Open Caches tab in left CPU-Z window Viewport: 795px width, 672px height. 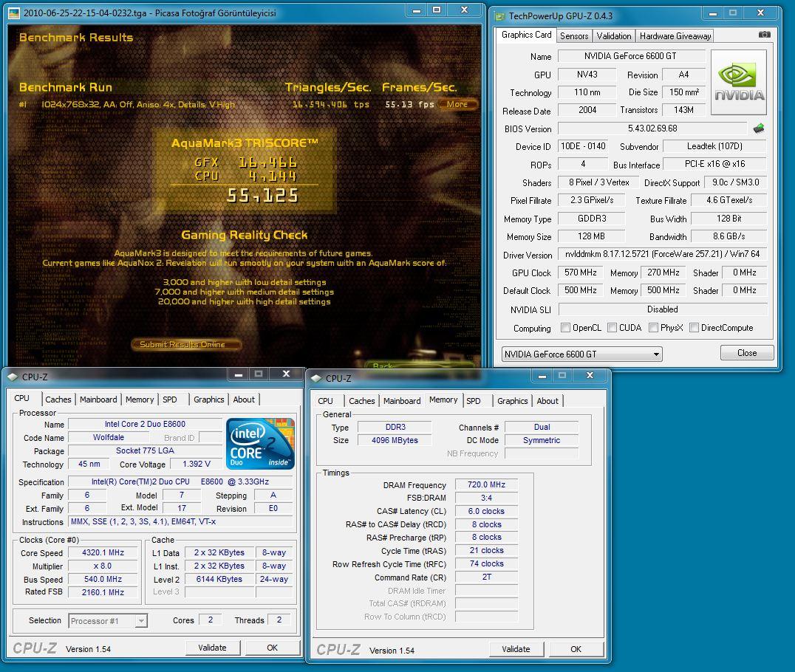pos(58,400)
